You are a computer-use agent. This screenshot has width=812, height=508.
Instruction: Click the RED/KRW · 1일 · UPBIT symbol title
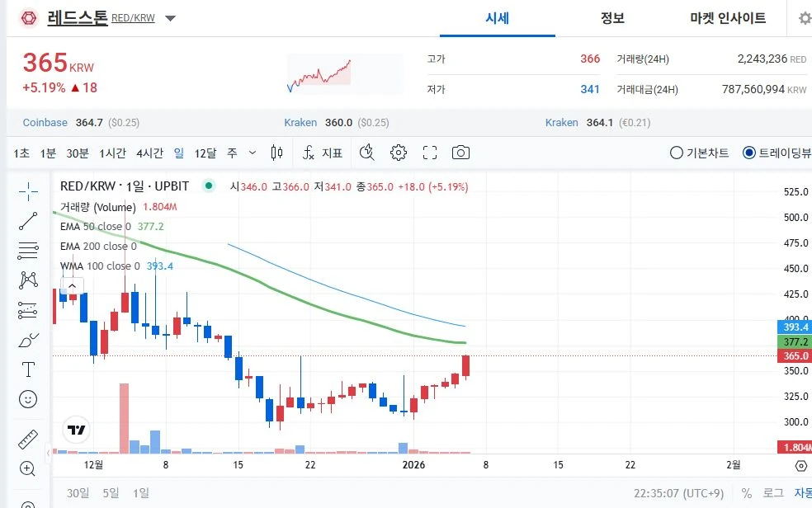coord(125,186)
